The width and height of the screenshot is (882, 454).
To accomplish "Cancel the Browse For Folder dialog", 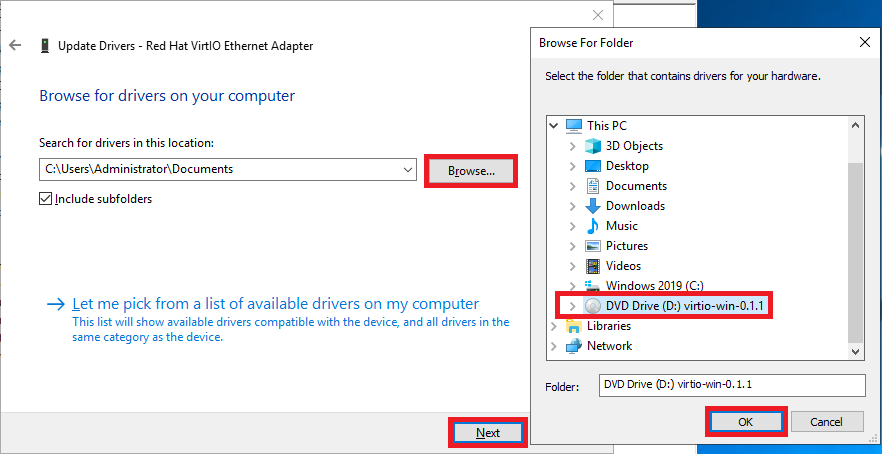I will [x=826, y=422].
